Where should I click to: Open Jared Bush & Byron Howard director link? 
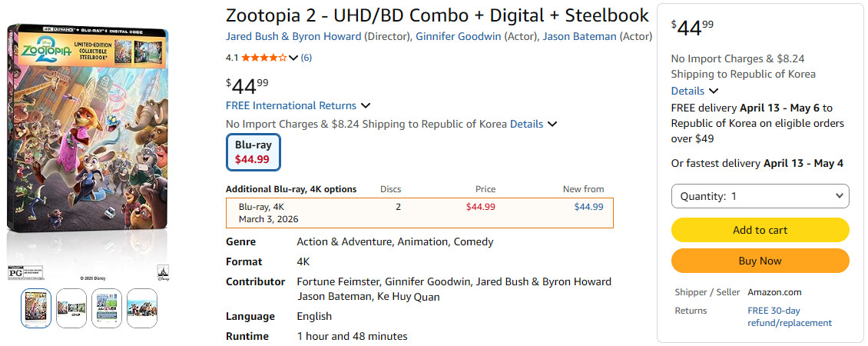click(293, 36)
